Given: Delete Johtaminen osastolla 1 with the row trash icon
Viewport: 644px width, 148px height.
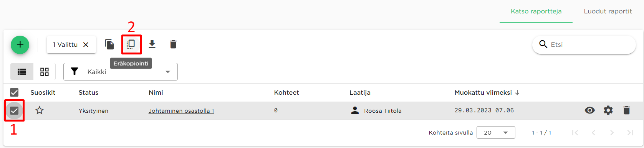Looking at the screenshot, I should [x=627, y=110].
